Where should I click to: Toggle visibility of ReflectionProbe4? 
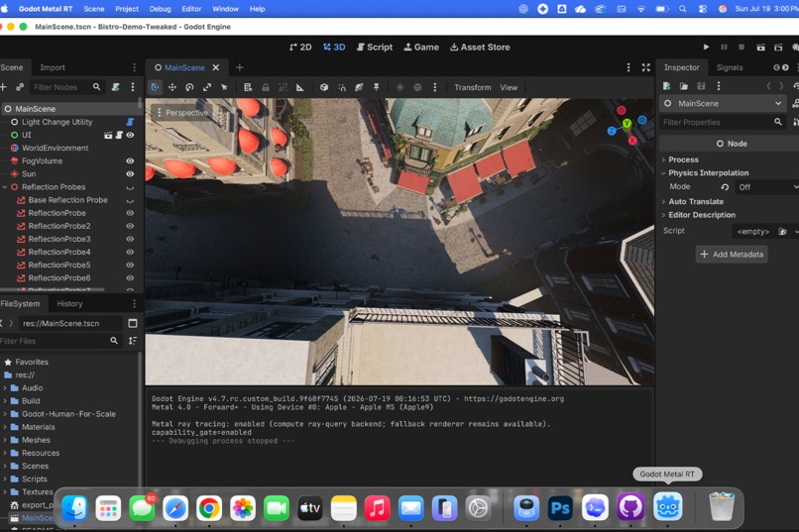point(130,252)
